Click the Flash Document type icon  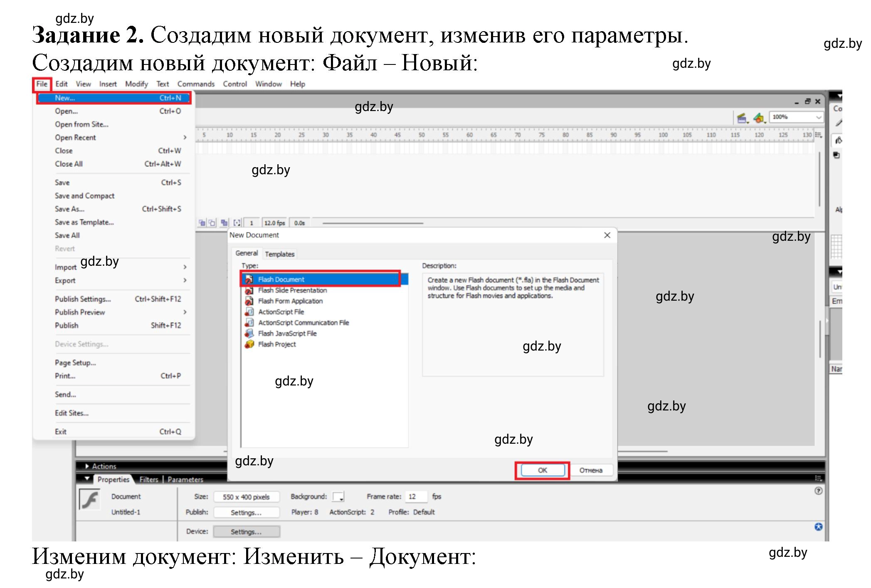(x=249, y=279)
